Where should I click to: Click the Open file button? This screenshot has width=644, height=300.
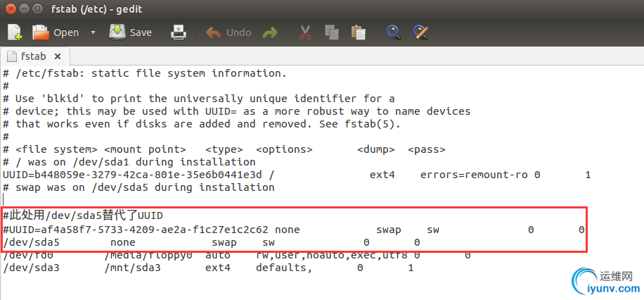56,32
